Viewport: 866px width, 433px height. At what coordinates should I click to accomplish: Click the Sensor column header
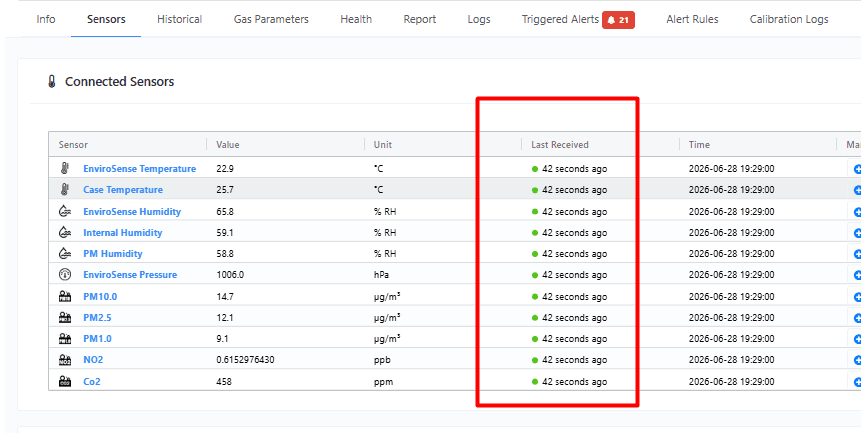click(73, 145)
